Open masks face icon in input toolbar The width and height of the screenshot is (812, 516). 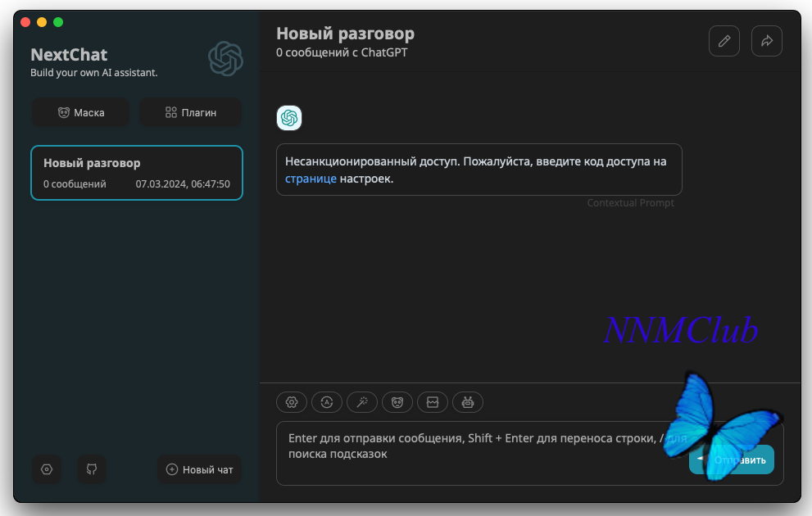pos(397,402)
